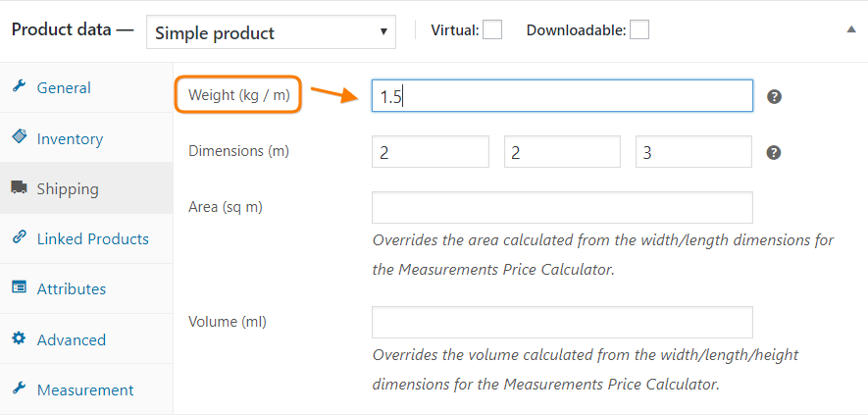Collapse the Product data panel arrow
This screenshot has height=415, width=868.
[851, 29]
